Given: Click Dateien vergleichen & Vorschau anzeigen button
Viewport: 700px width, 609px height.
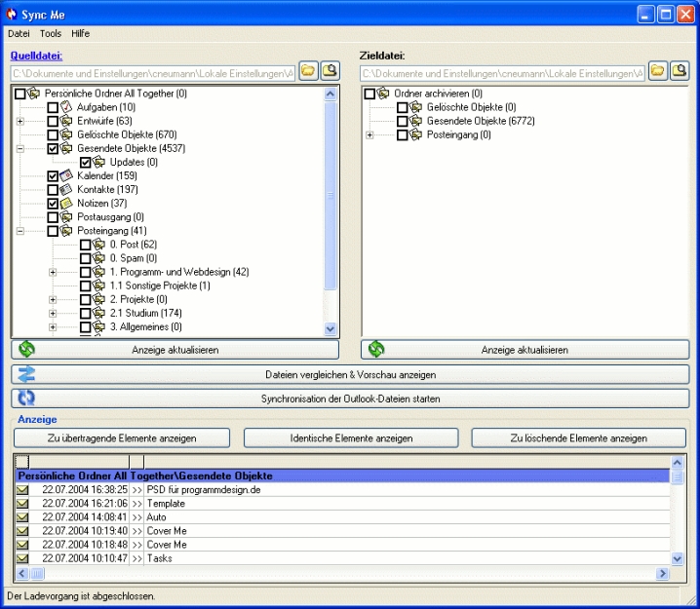Looking at the screenshot, I should (x=350, y=374).
